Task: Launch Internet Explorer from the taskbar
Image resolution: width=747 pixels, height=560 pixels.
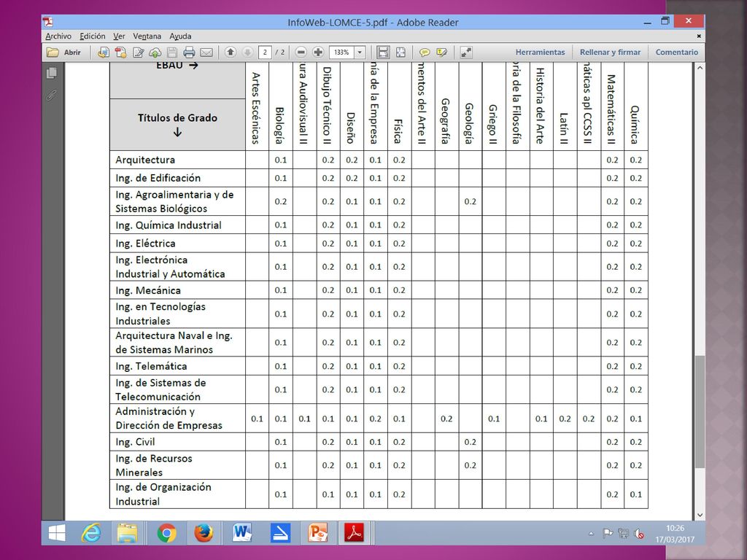Action: [91, 532]
